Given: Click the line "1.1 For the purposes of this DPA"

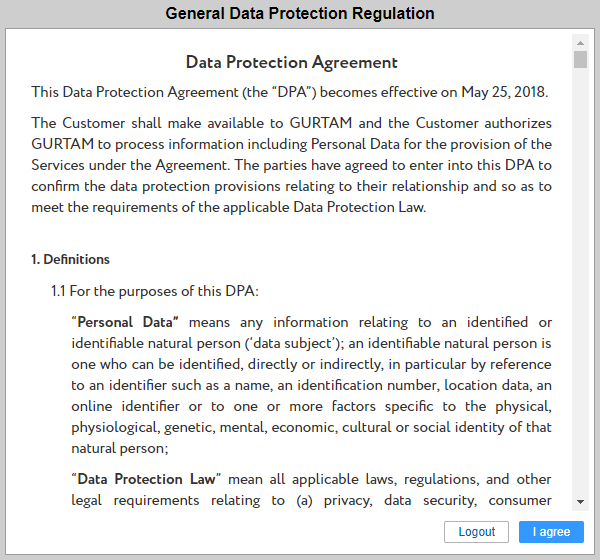Looking at the screenshot, I should [x=154, y=291].
